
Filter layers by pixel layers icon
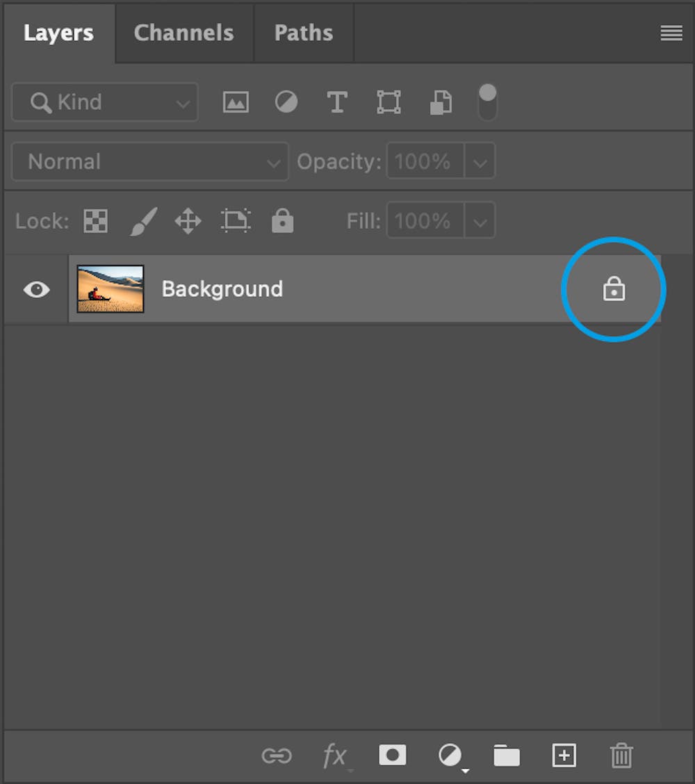(235, 101)
